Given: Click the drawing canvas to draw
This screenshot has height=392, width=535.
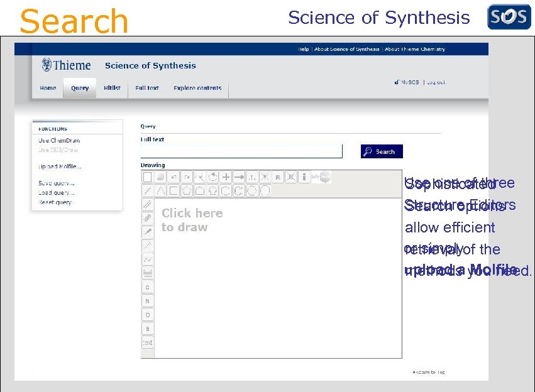Looking at the screenshot, I should (278, 278).
